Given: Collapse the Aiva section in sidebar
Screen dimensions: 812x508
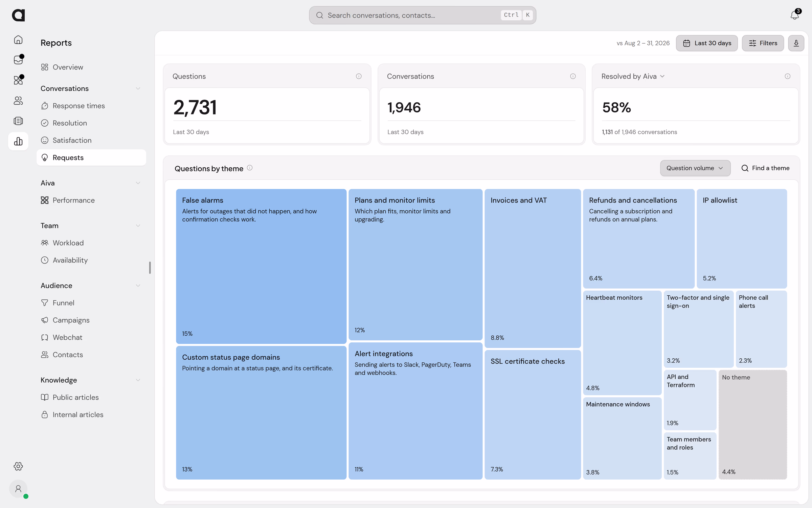Looking at the screenshot, I should coord(138,183).
